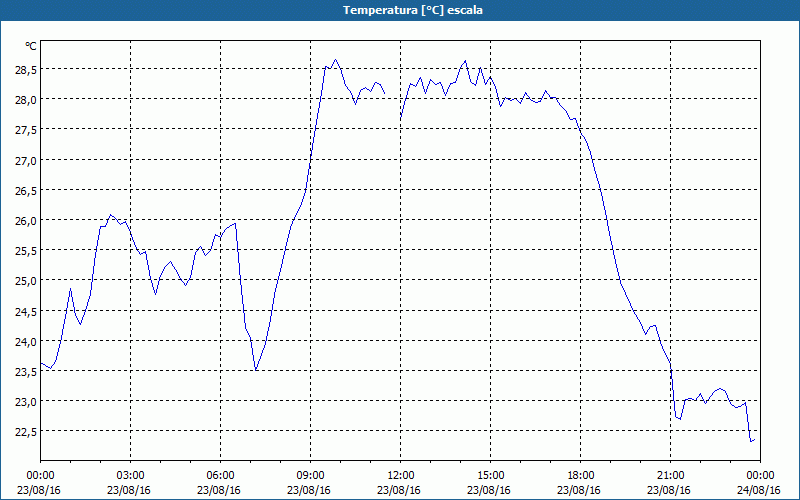Click the 23/08/16 date under 06:00

[218, 490]
